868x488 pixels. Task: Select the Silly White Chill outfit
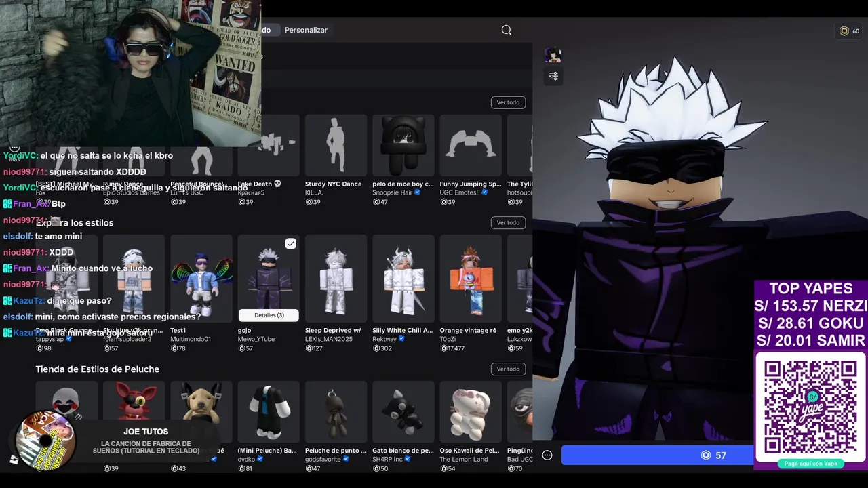tap(403, 279)
